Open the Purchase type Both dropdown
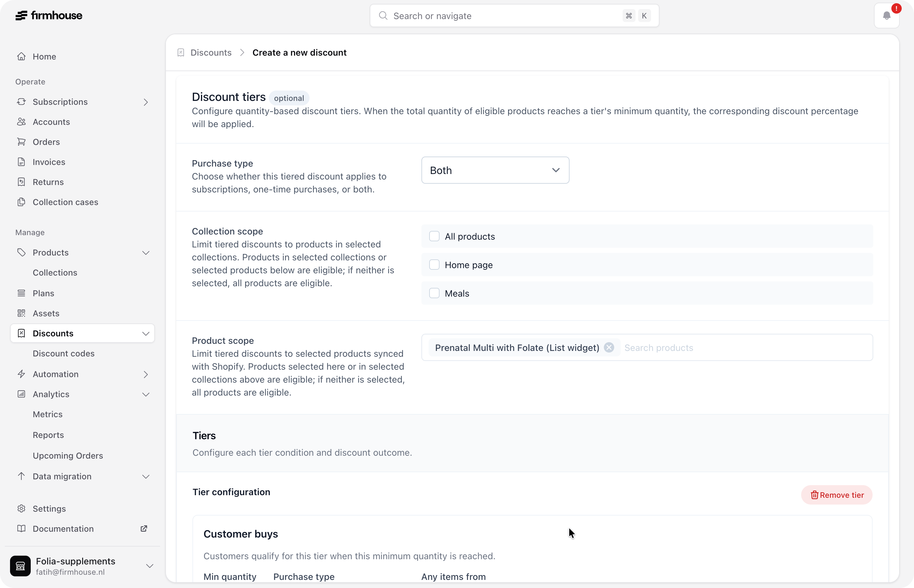The width and height of the screenshot is (914, 588). point(495,170)
